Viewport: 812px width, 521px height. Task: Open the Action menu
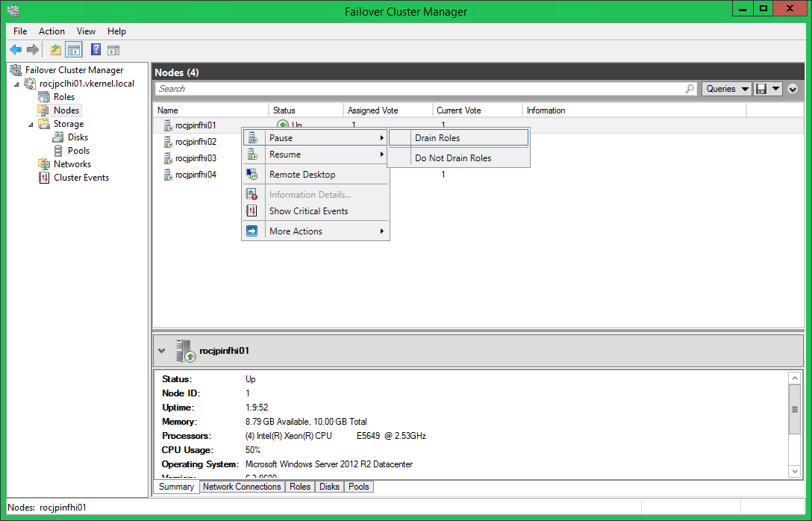pyautogui.click(x=51, y=31)
